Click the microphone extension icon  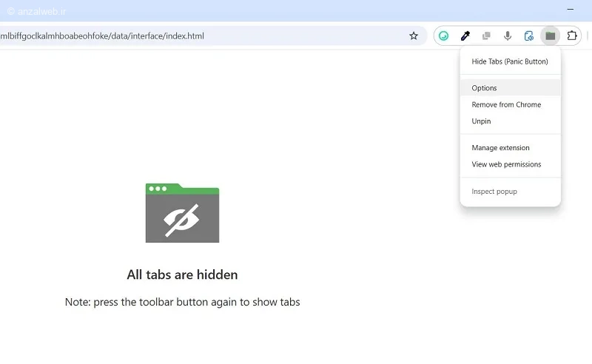[x=508, y=36]
